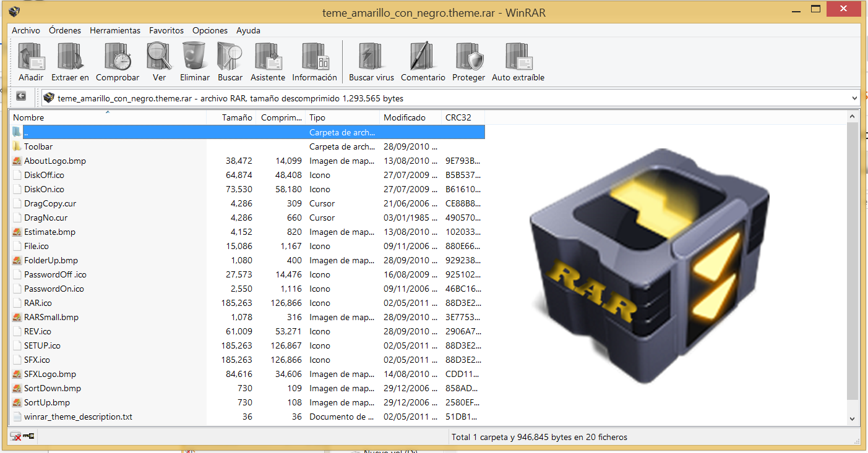Click the status bar total bytes text
Image resolution: width=868 pixels, height=453 pixels.
[539, 437]
